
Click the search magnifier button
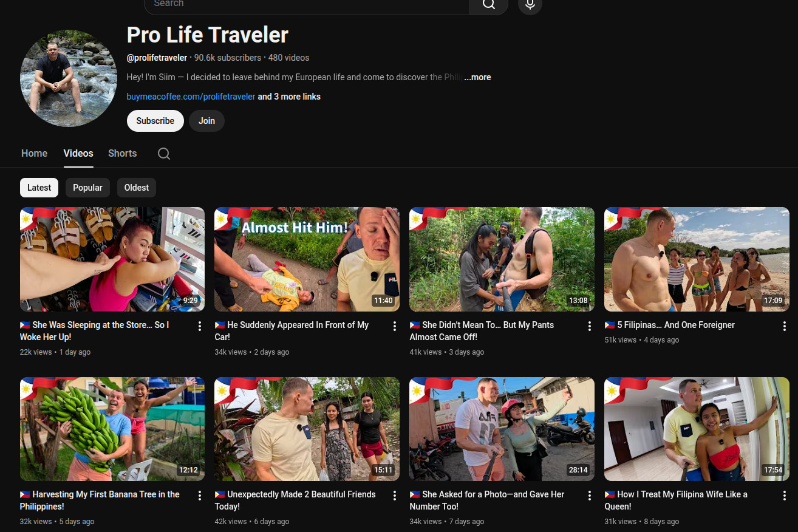click(489, 5)
